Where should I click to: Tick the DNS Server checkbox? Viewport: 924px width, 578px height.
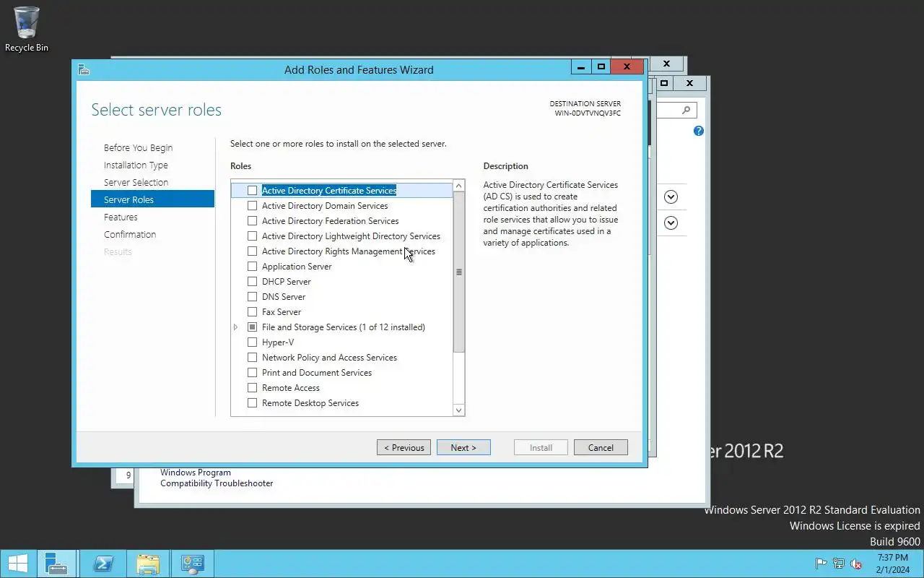252,297
